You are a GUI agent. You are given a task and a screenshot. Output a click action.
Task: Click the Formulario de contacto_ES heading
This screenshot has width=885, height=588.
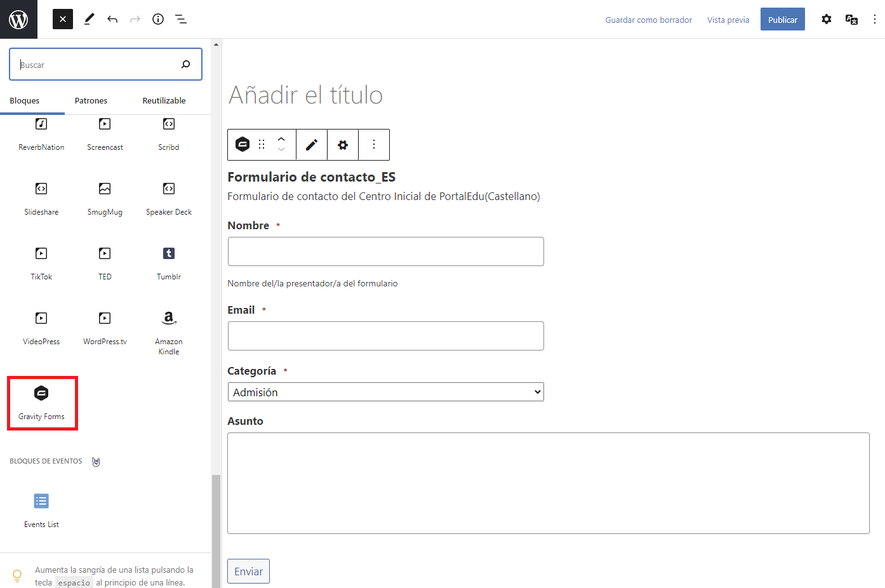(x=312, y=177)
